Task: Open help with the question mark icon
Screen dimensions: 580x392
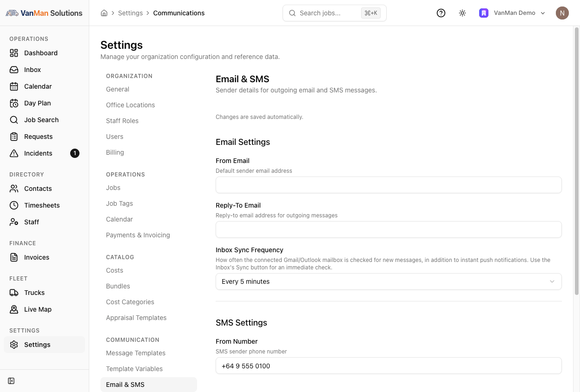Action: (x=441, y=13)
